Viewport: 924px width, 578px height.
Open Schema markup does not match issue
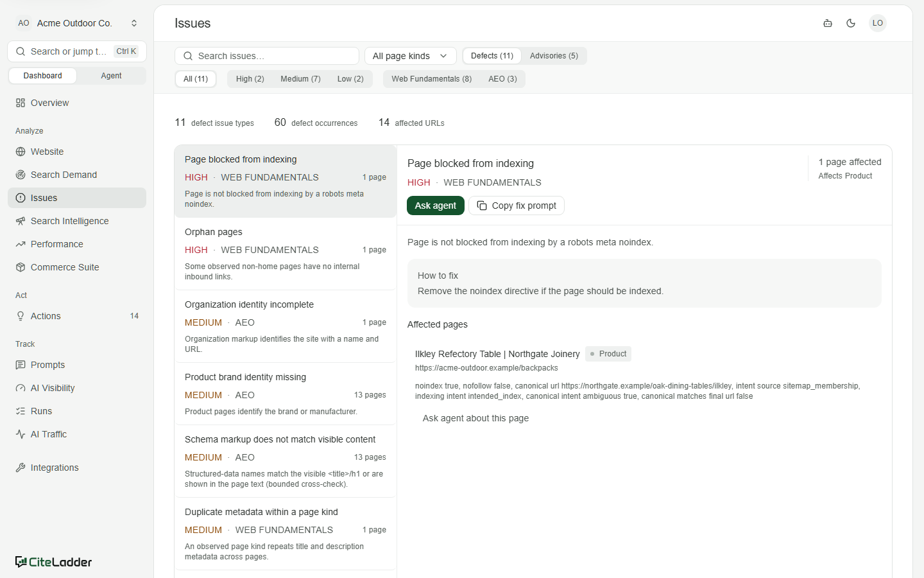click(286, 461)
